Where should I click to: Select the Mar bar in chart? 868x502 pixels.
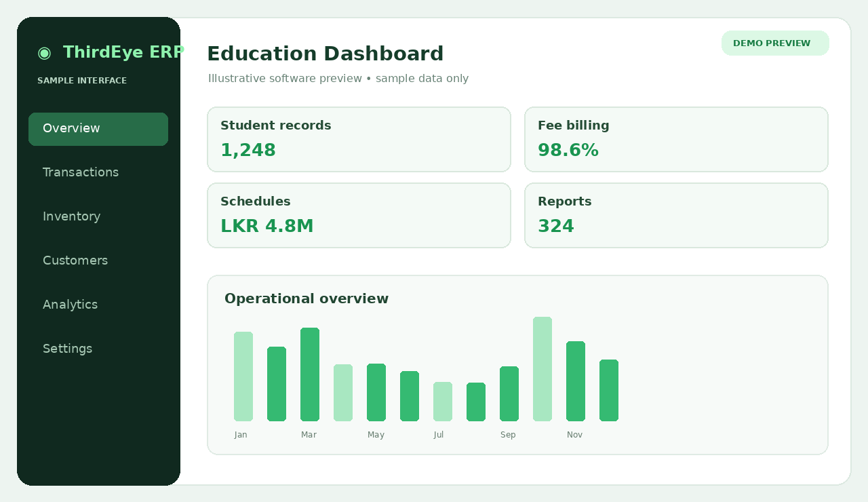tap(310, 374)
